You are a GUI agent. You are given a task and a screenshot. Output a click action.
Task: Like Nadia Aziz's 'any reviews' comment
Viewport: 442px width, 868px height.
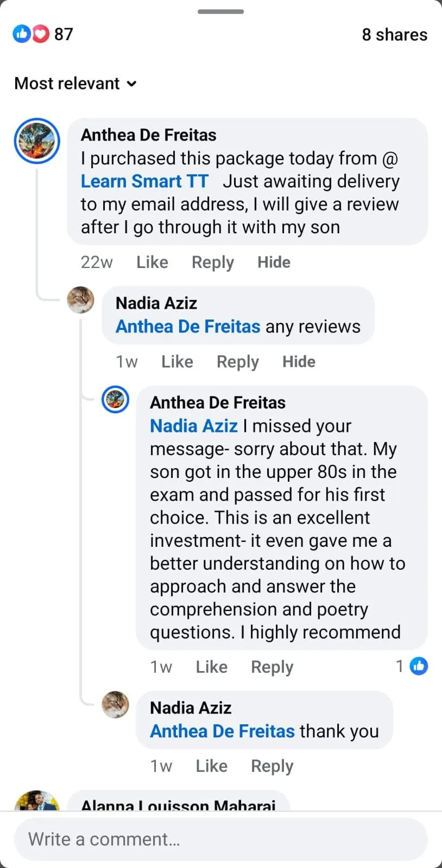177,362
